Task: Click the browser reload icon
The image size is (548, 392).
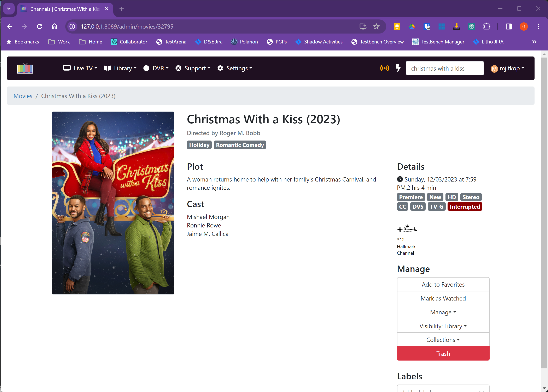Action: tap(40, 26)
